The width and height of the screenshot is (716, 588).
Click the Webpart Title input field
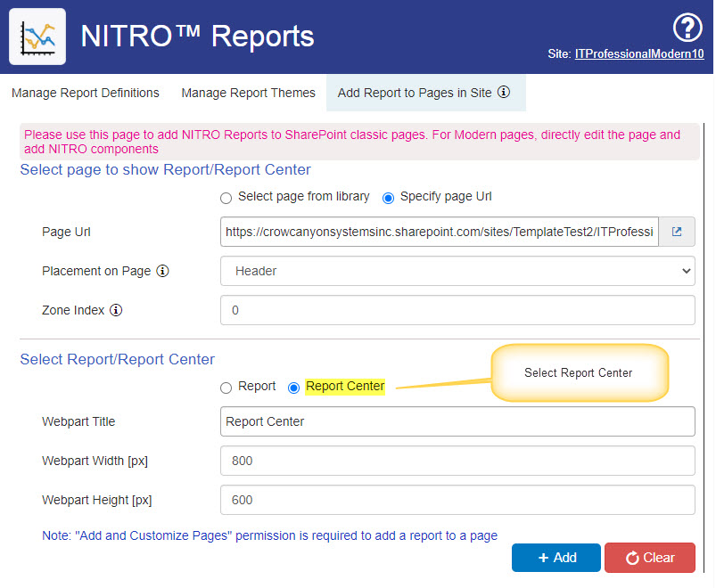457,421
